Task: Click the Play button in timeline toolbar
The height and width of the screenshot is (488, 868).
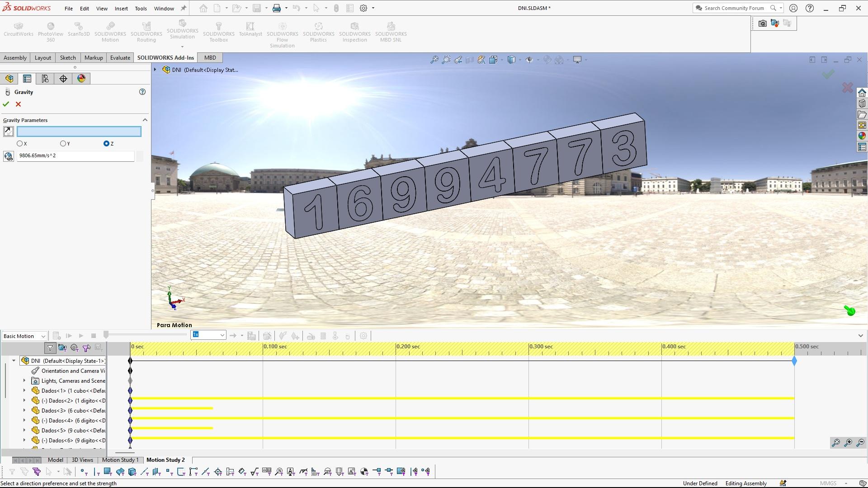Action: (x=81, y=336)
